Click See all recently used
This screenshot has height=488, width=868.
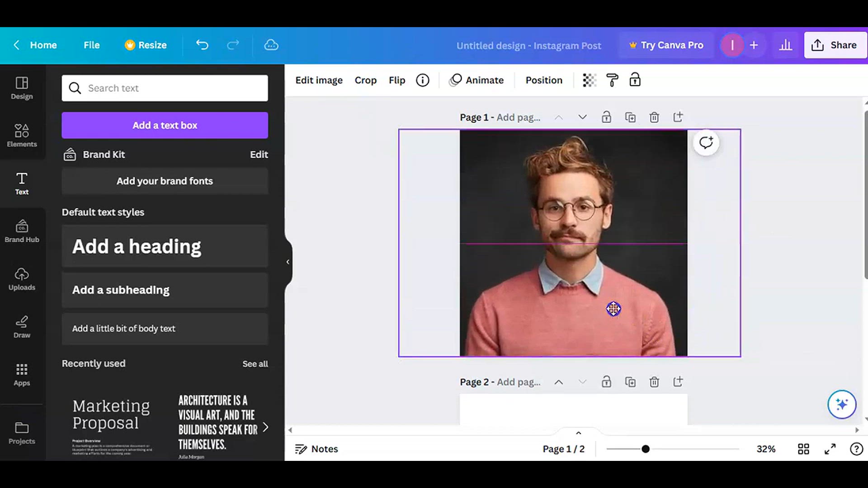(255, 364)
